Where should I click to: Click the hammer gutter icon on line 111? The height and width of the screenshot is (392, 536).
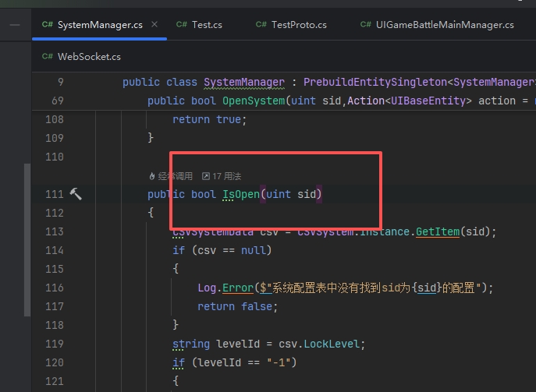click(x=76, y=194)
